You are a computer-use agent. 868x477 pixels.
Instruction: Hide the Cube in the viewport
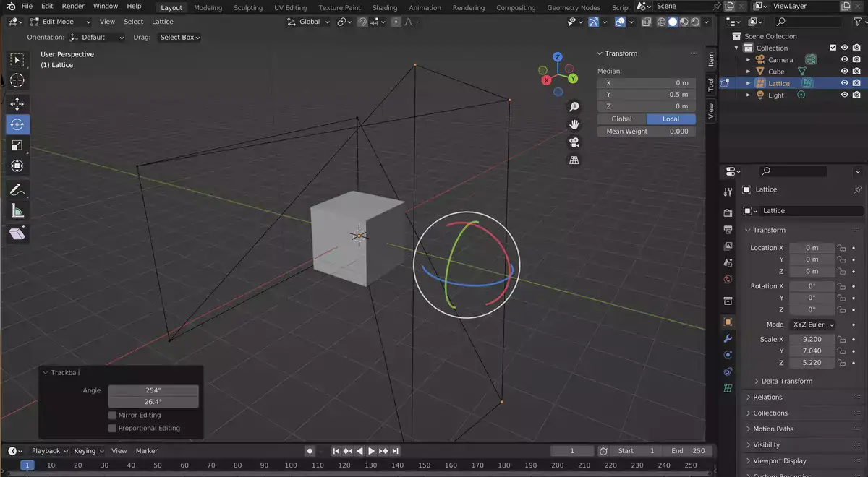click(x=844, y=72)
